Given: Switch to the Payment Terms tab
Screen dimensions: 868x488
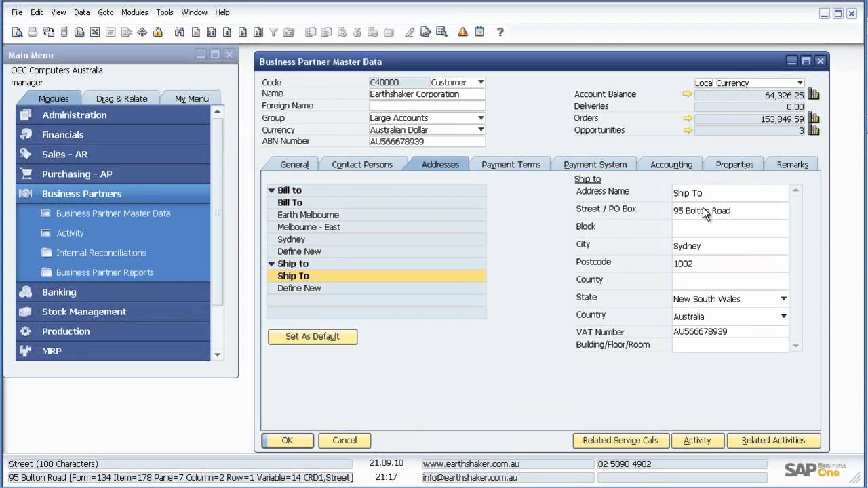Looking at the screenshot, I should [x=511, y=164].
